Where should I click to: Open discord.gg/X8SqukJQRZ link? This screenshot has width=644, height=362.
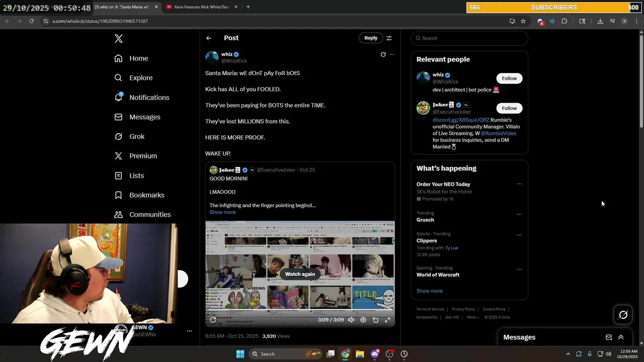461,120
